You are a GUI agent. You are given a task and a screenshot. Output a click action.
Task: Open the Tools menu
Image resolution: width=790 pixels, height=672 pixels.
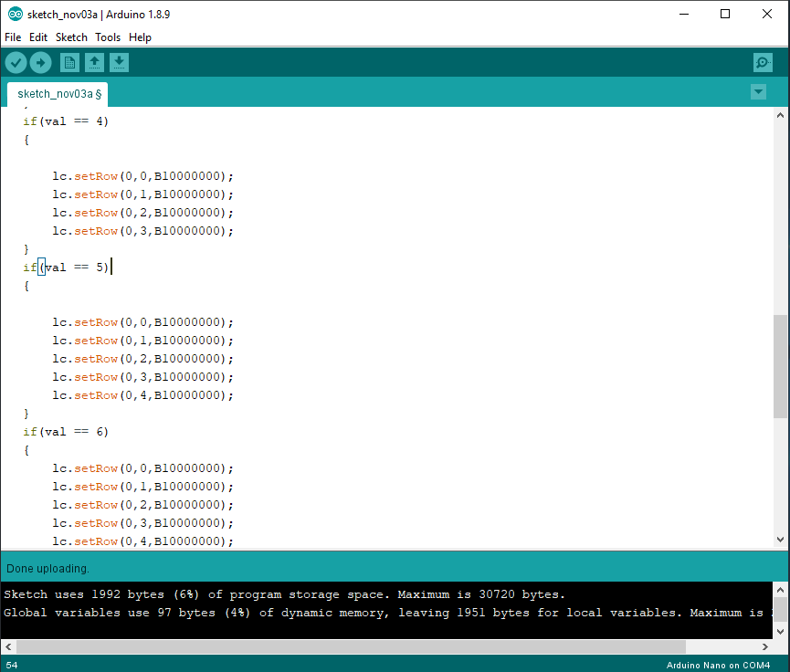tap(108, 37)
